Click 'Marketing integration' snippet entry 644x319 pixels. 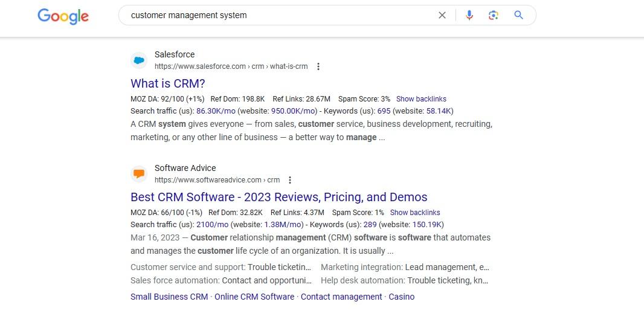[x=405, y=267]
